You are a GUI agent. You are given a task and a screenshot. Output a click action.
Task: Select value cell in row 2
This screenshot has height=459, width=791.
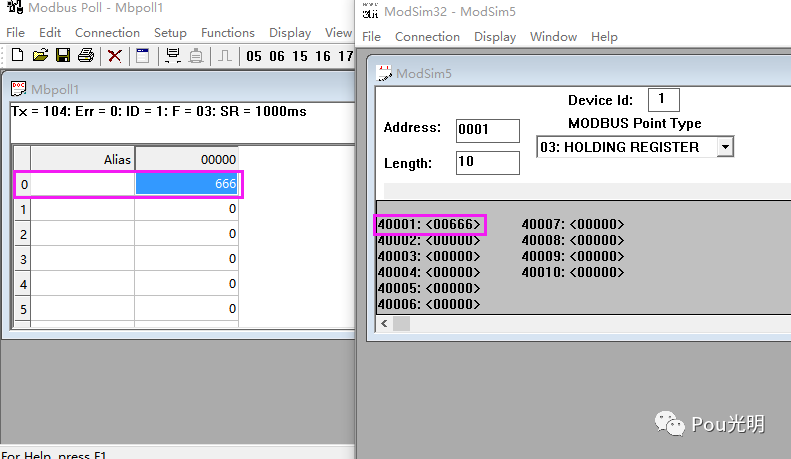[187, 234]
